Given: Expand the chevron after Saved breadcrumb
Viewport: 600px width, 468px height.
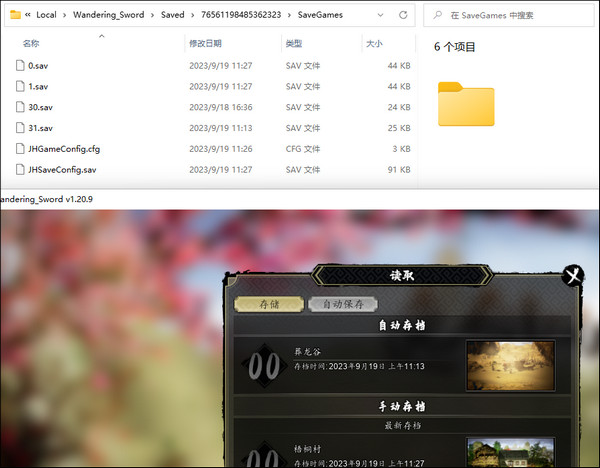Looking at the screenshot, I should (192, 15).
